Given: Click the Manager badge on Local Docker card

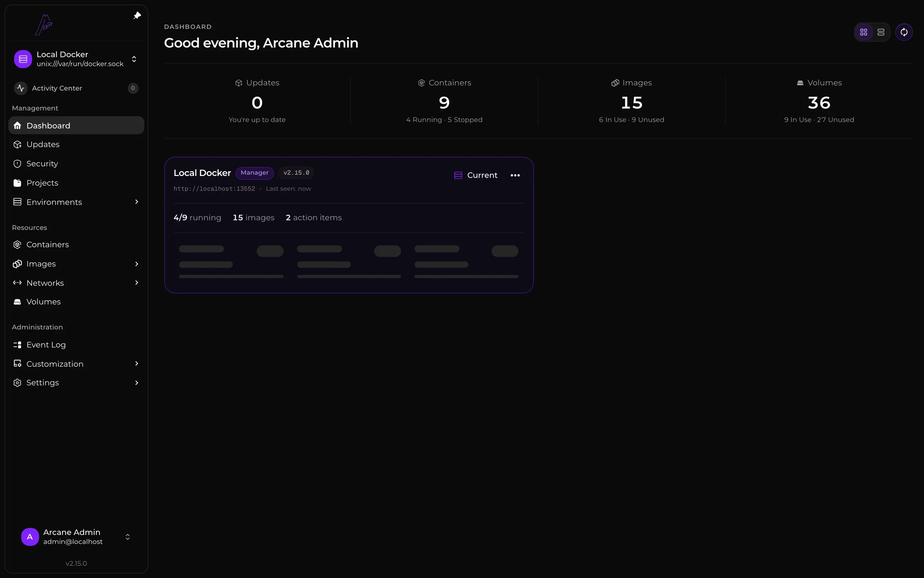Looking at the screenshot, I should click(255, 173).
